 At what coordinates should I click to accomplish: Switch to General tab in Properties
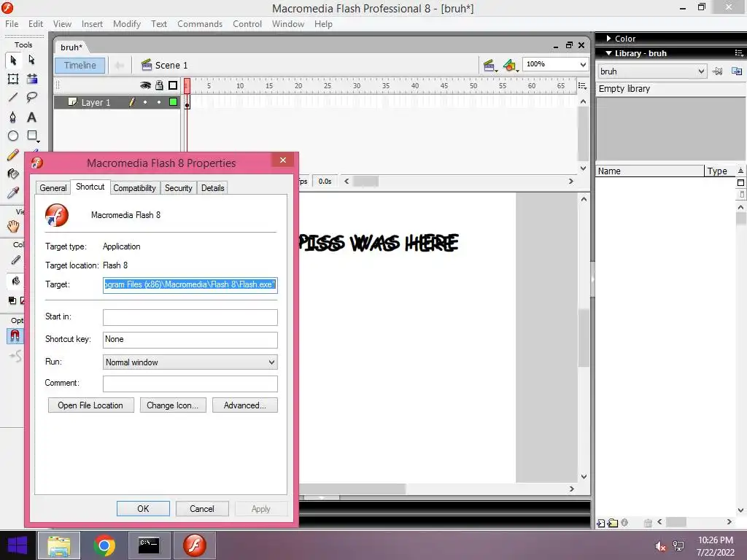tap(53, 188)
